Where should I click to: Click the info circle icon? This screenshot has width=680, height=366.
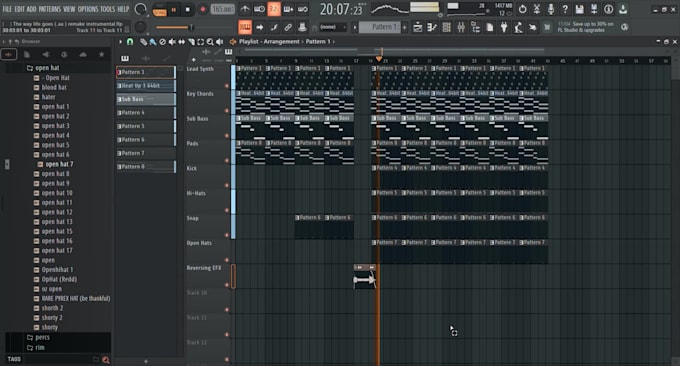click(608, 9)
